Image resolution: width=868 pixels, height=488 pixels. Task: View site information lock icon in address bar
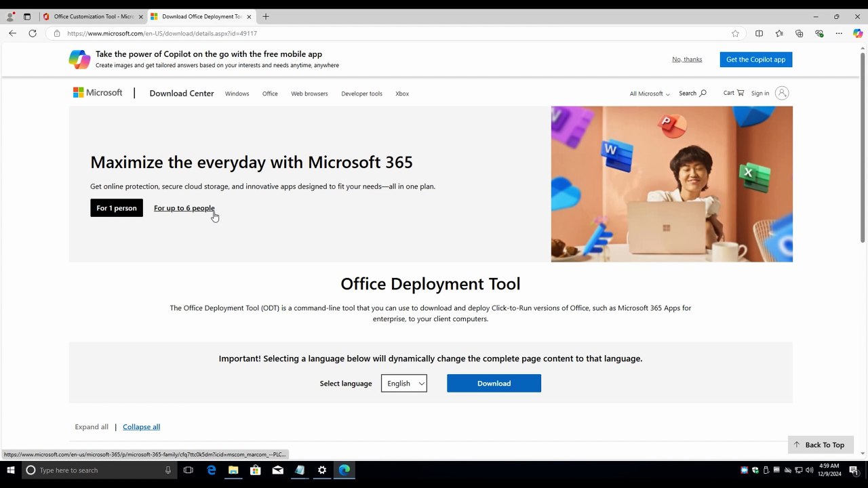[57, 33]
